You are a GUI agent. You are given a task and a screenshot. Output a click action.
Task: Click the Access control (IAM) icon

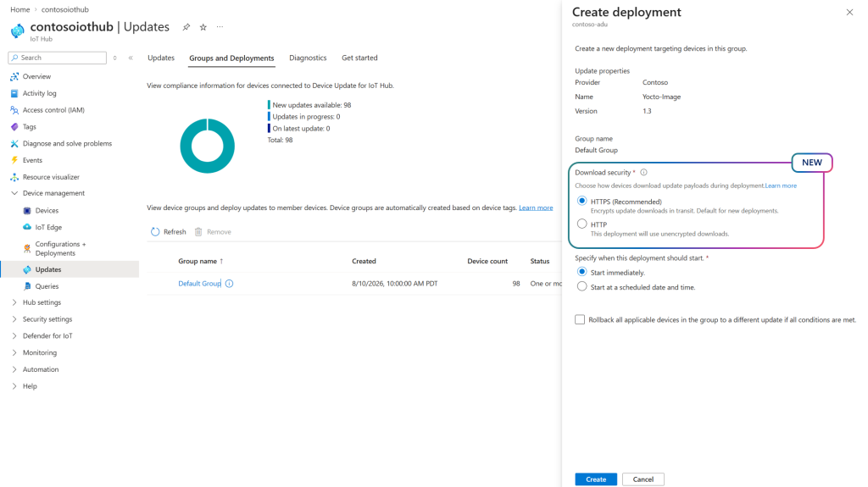coord(14,110)
